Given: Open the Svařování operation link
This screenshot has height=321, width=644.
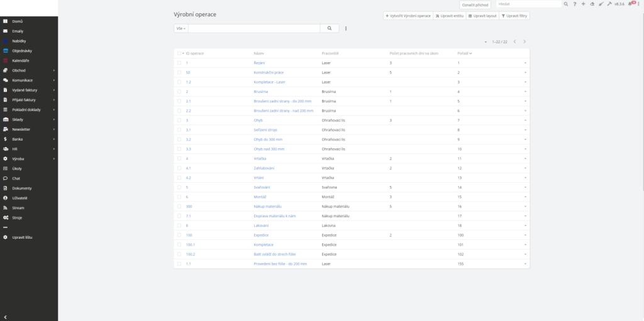Looking at the screenshot, I should 262,187.
